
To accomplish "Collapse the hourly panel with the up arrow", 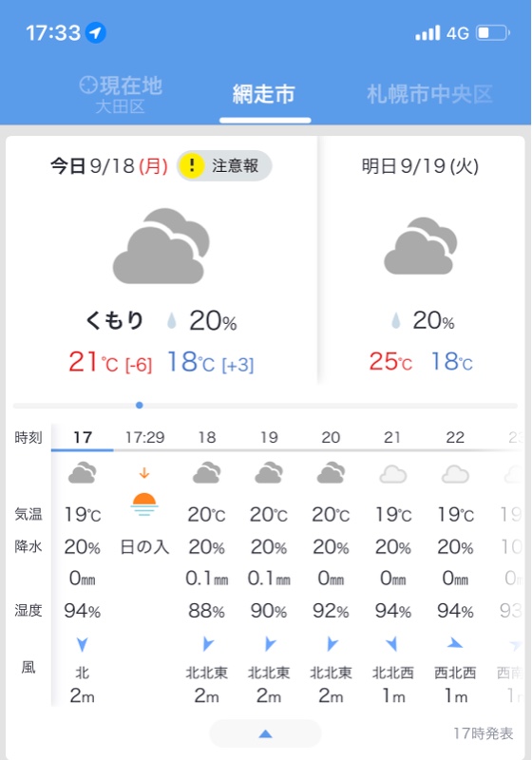I will (x=265, y=733).
